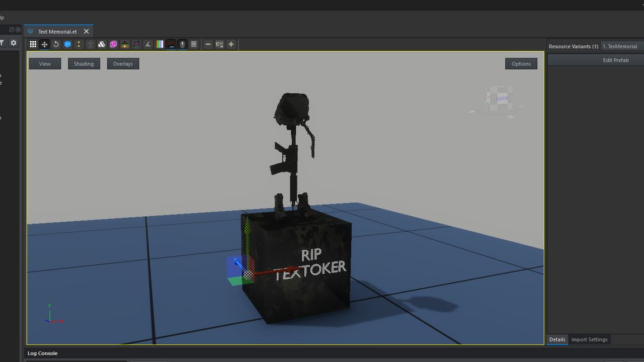The height and width of the screenshot is (362, 644).
Task: Select the move gizmo tool
Action: pyautogui.click(x=45, y=44)
